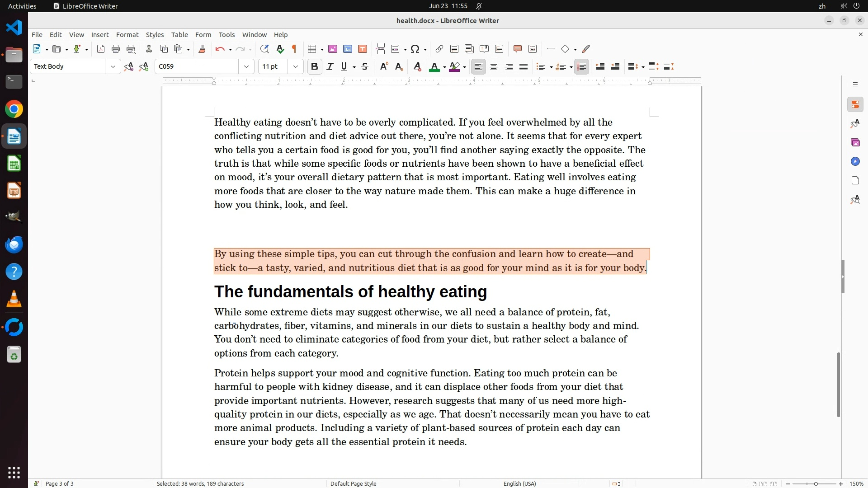Image resolution: width=868 pixels, height=488 pixels.
Task: Open font size 11 pt dropdown
Action: 296,67
